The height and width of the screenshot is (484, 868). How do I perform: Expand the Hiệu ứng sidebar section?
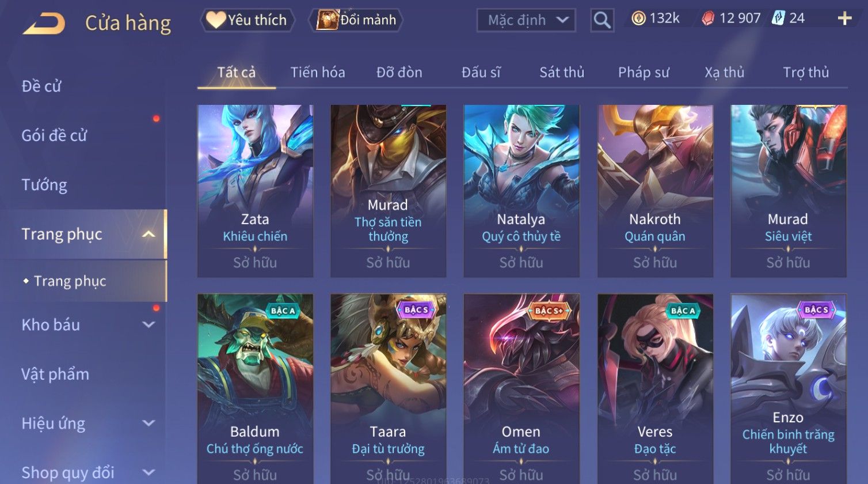(149, 423)
